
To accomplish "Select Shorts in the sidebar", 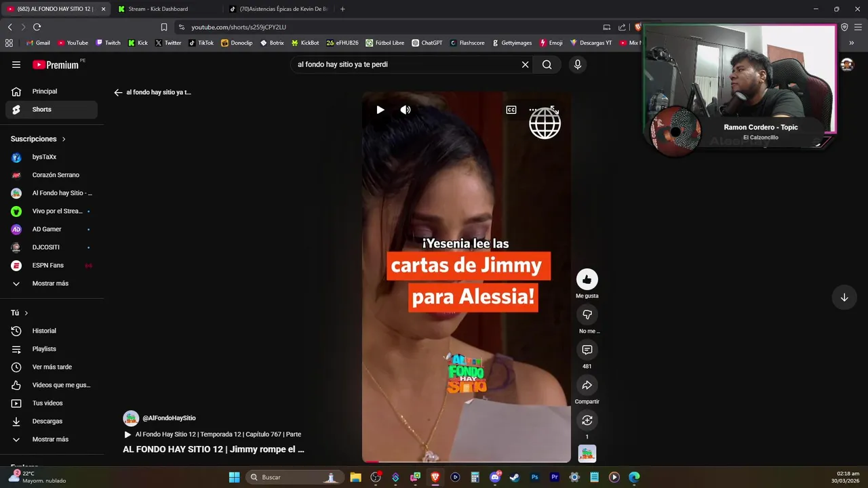I will [52, 109].
